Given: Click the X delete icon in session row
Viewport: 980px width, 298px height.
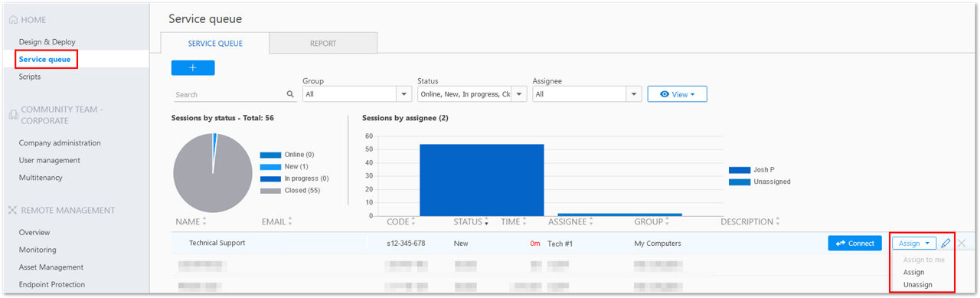Looking at the screenshot, I should click(962, 243).
